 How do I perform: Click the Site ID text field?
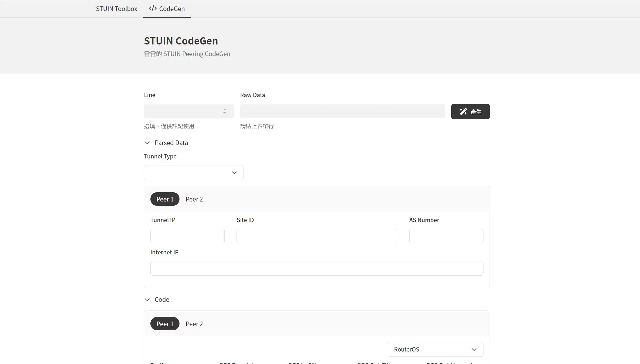click(x=317, y=236)
